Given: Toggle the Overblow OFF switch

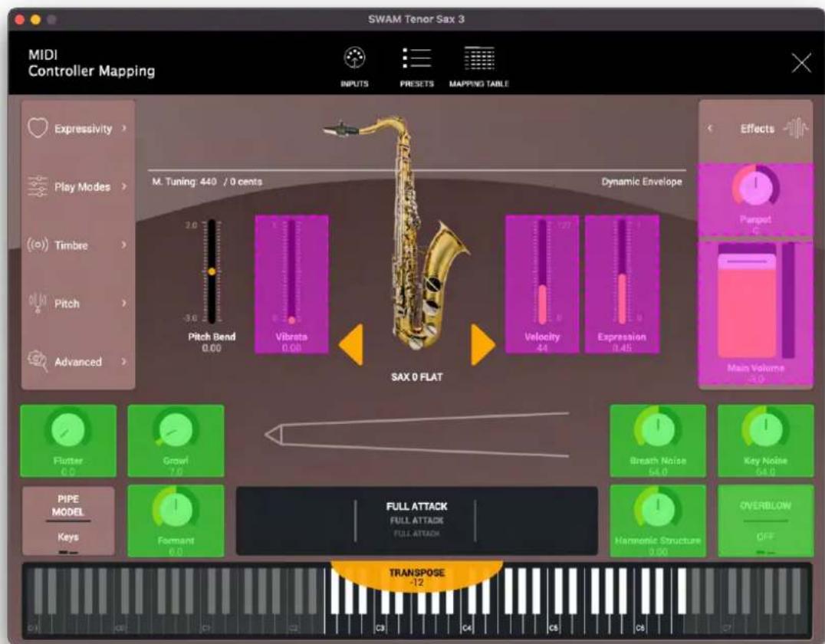Looking at the screenshot, I should 765,521.
